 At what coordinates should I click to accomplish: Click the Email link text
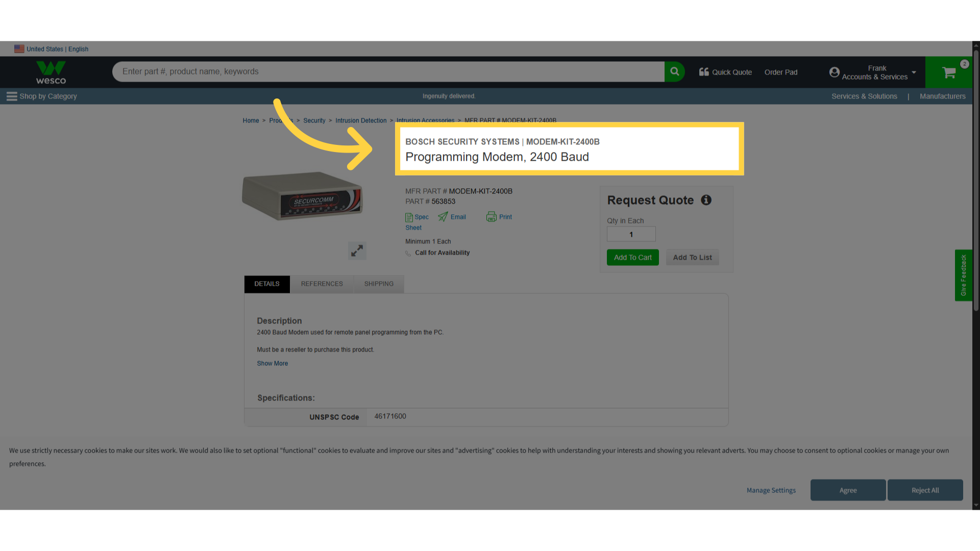click(458, 217)
